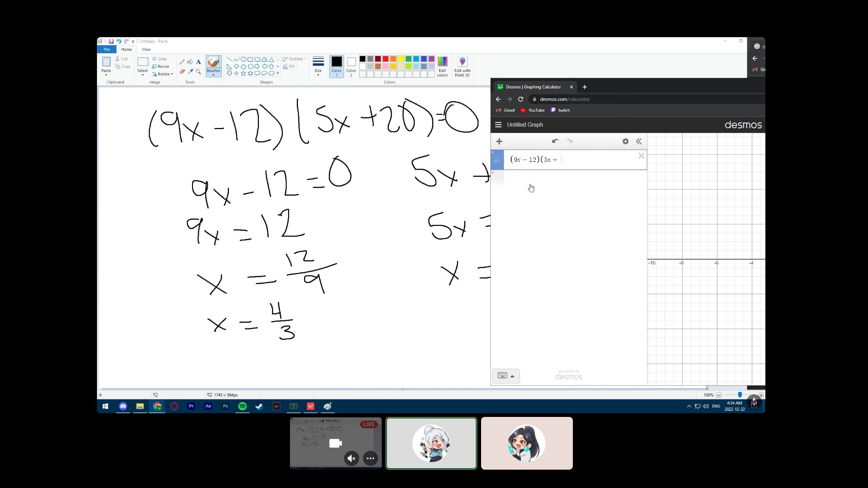
Task: Go back in the Chrome browser
Action: tap(498, 99)
